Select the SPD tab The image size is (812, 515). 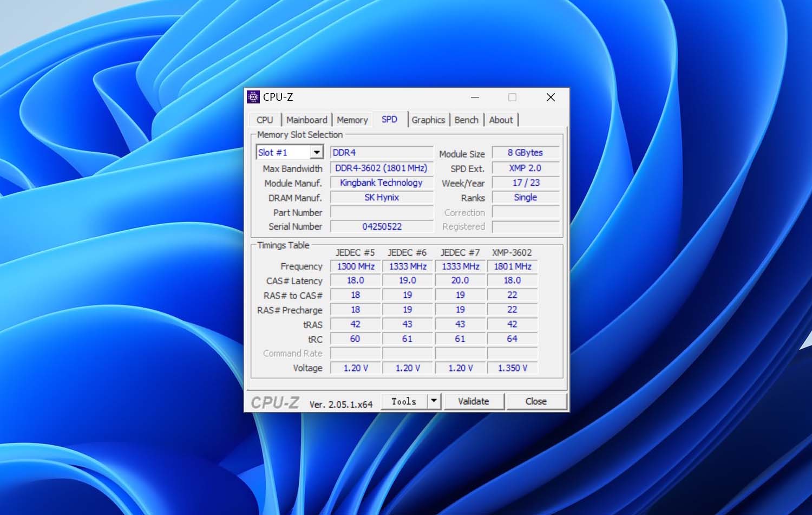[x=389, y=119]
